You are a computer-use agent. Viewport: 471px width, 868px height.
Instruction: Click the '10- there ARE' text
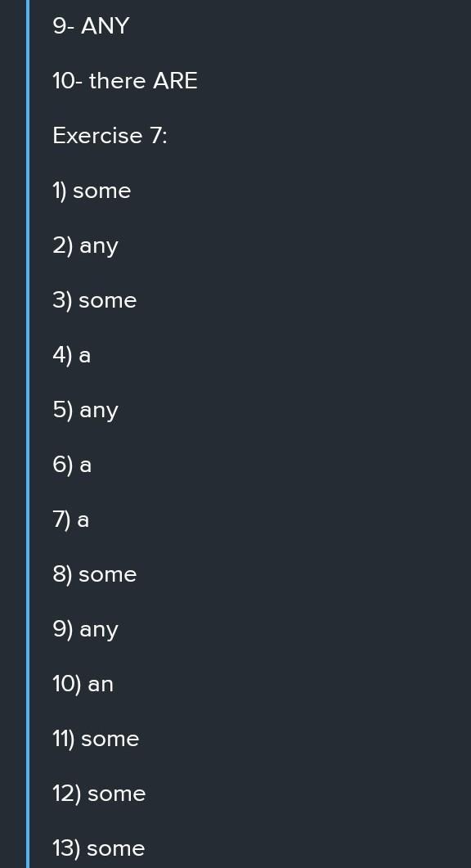(125, 81)
